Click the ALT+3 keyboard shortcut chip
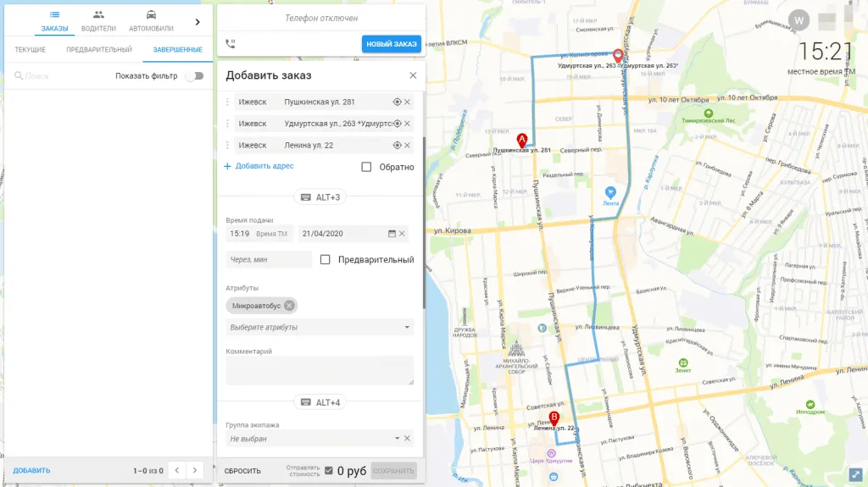 pyautogui.click(x=320, y=197)
